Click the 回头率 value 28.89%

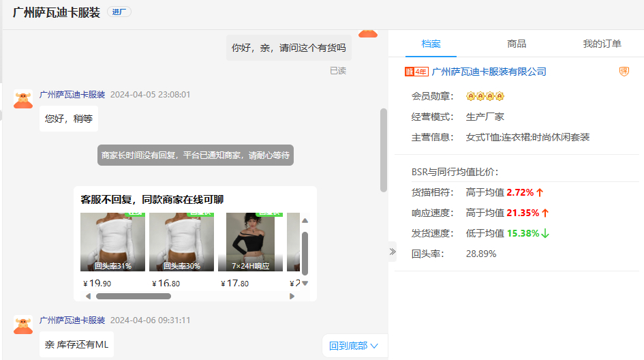pos(481,254)
